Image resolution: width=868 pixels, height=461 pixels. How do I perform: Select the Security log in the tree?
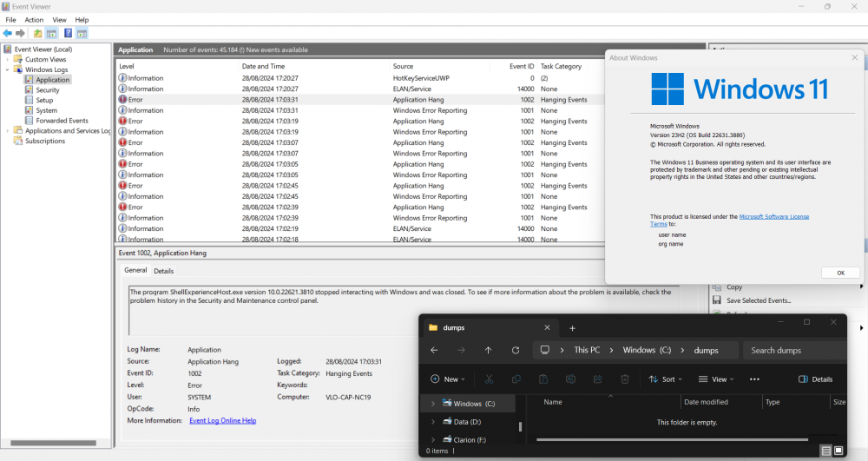(48, 90)
